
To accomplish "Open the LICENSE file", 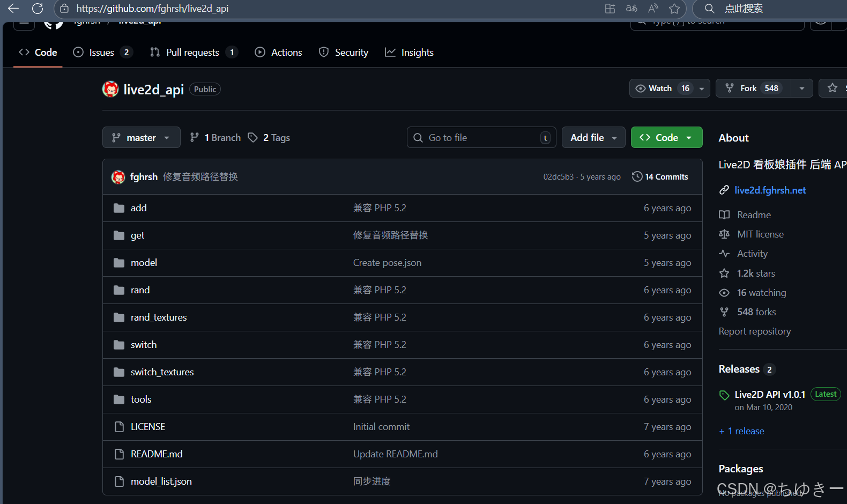I will click(x=148, y=427).
